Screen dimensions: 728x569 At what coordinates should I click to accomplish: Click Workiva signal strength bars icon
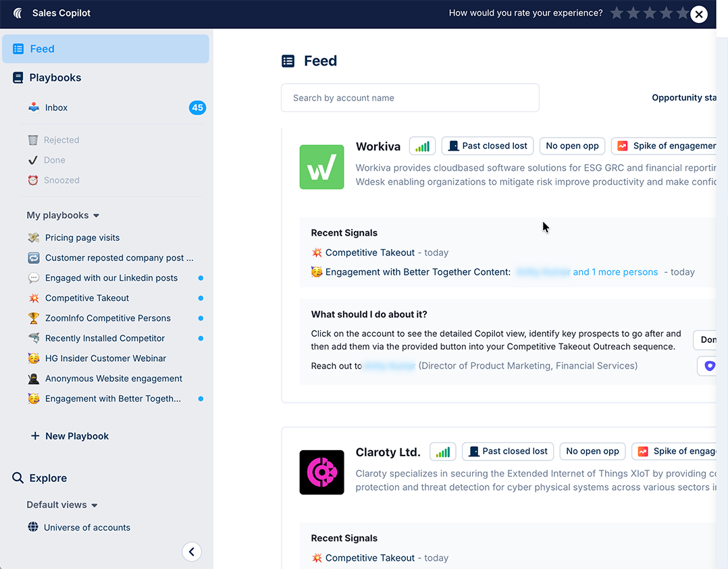(422, 146)
